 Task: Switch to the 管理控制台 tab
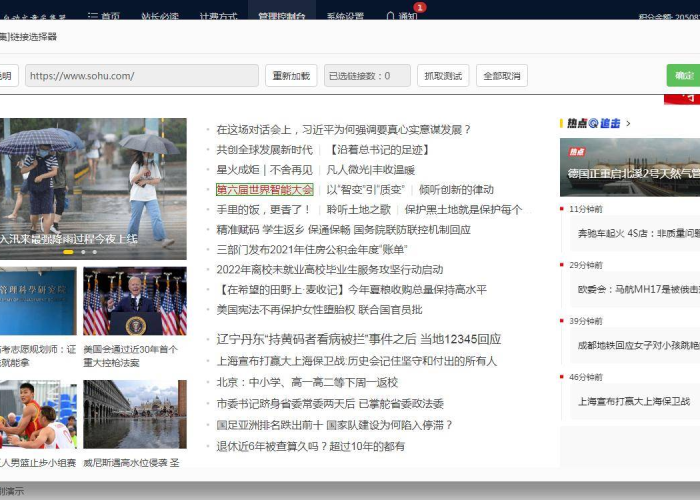click(x=281, y=16)
